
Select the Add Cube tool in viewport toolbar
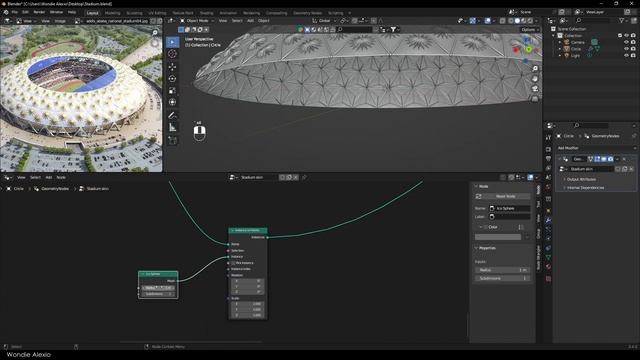(x=172, y=140)
